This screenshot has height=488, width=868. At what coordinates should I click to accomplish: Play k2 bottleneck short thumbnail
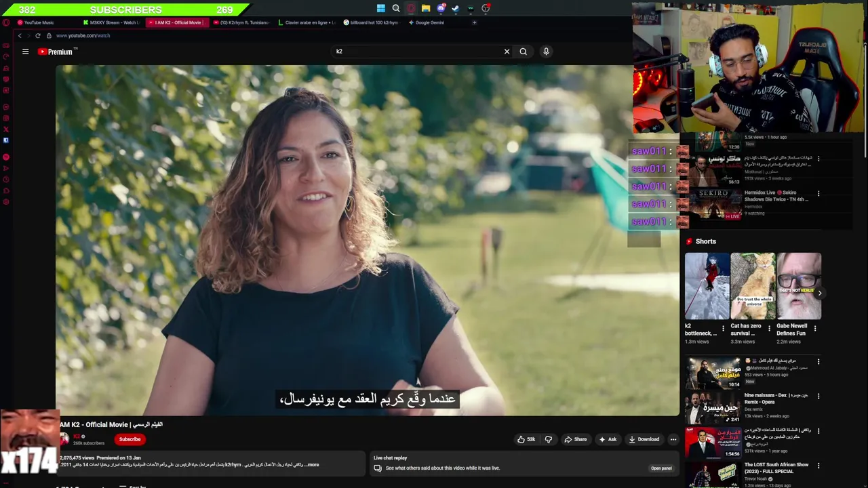(707, 286)
